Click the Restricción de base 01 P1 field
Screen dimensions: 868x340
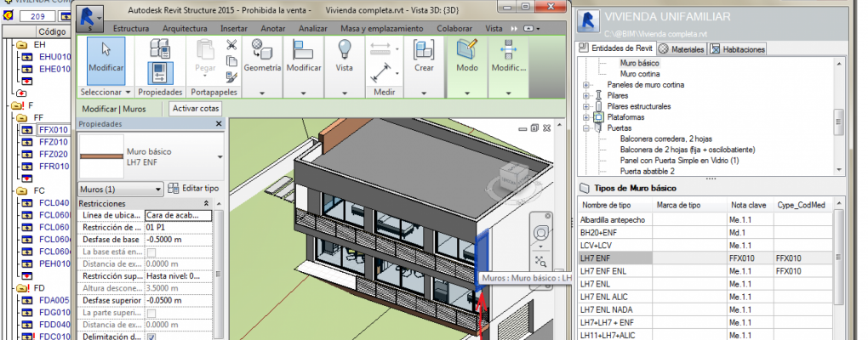coord(178,227)
